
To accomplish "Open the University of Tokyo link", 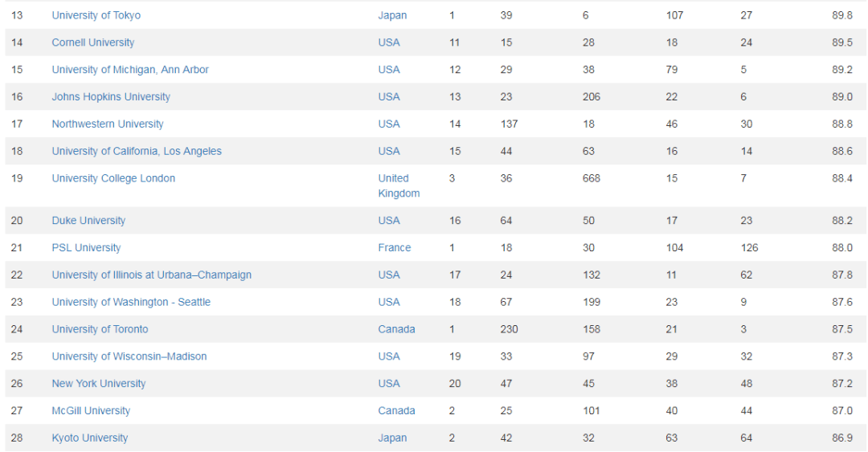I will tap(96, 15).
